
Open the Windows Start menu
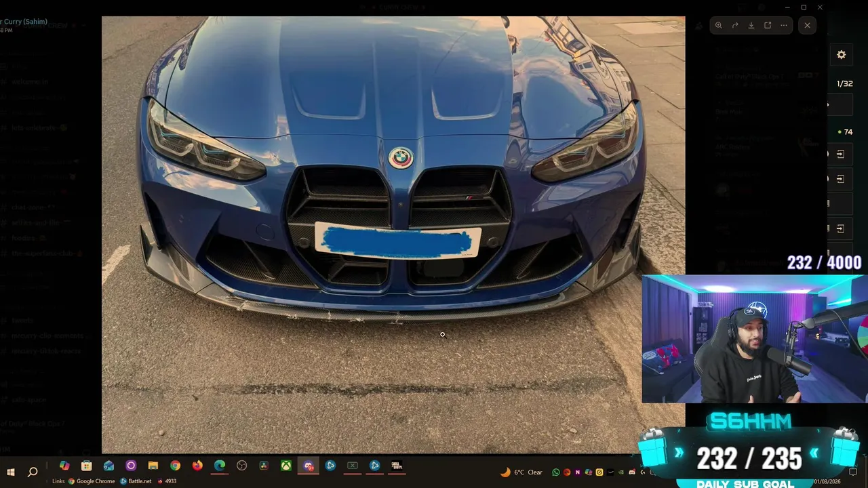click(11, 472)
